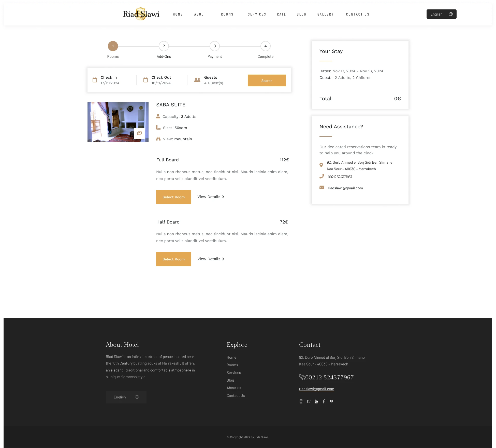This screenshot has height=448, width=496.
Task: Open the footer English language selector
Action: click(x=126, y=397)
